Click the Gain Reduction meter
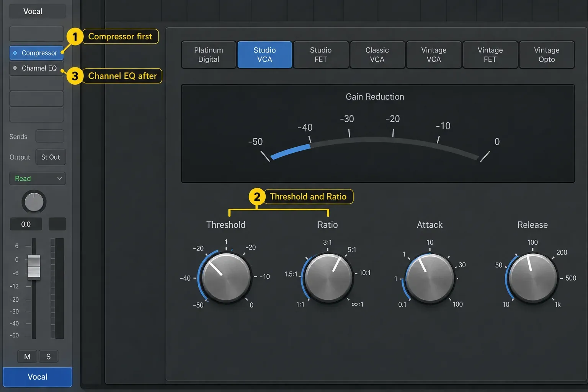Screen dimensions: 588x392 (378, 134)
